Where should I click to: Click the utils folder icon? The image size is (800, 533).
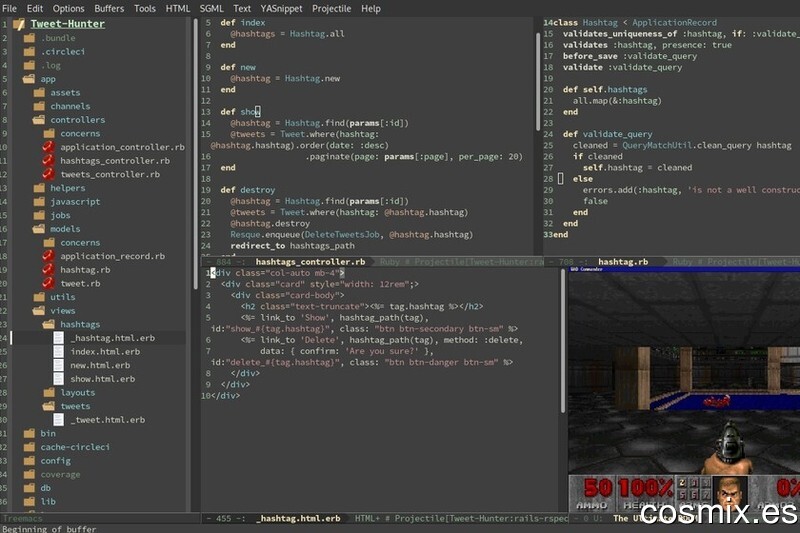tap(39, 297)
